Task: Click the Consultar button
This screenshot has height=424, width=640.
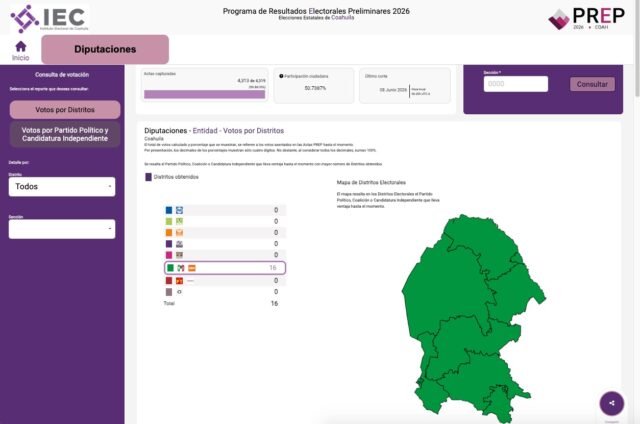Action: pyautogui.click(x=592, y=84)
